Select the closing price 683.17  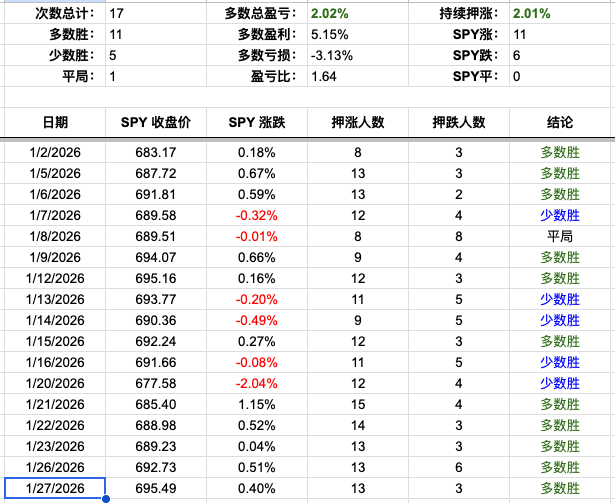click(156, 152)
